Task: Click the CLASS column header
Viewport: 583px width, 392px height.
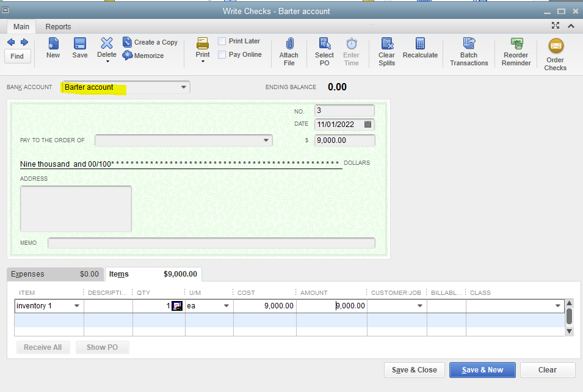Action: [x=480, y=292]
